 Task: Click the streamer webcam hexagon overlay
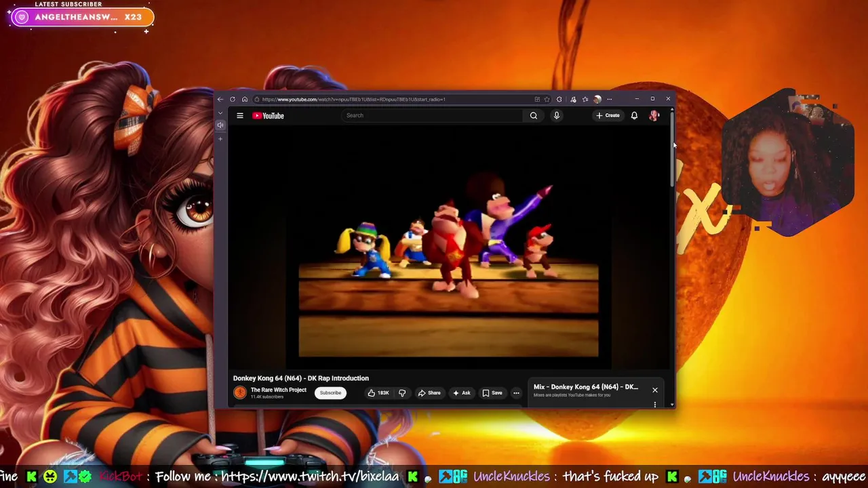(787, 163)
